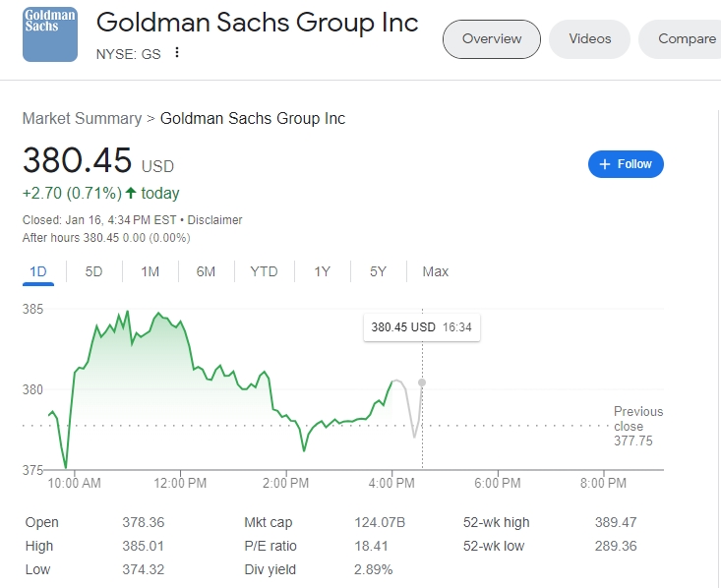Screen dimensions: 721x588
Task: Select the Compare tab
Action: click(686, 39)
